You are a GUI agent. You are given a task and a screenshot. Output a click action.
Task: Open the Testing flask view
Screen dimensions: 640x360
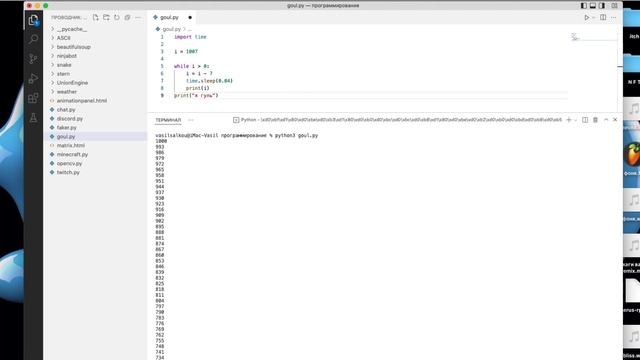pos(33,118)
